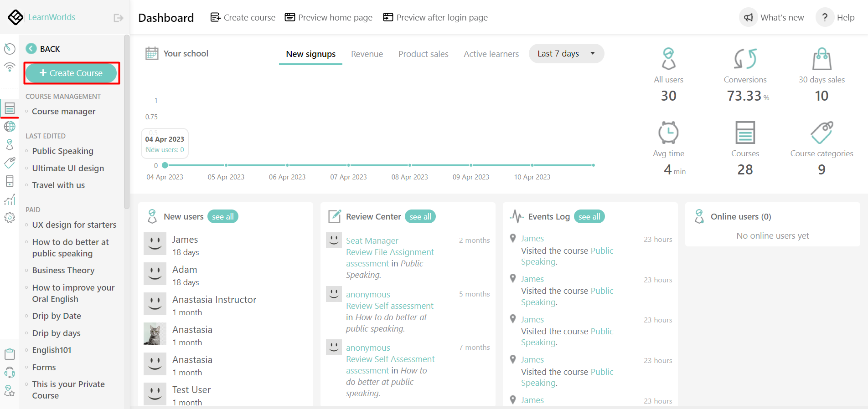
Task: Click the headset support icon in sidebar
Action: coord(10,372)
